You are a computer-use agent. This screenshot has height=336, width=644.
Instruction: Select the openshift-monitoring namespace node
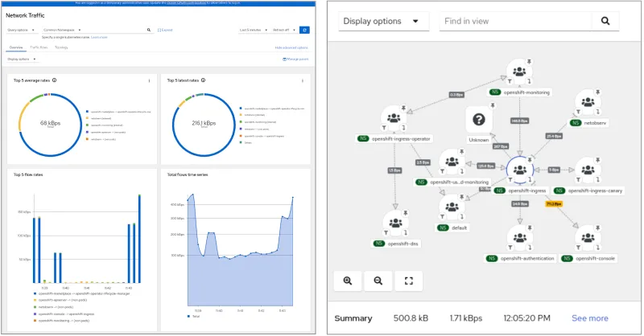tap(519, 72)
